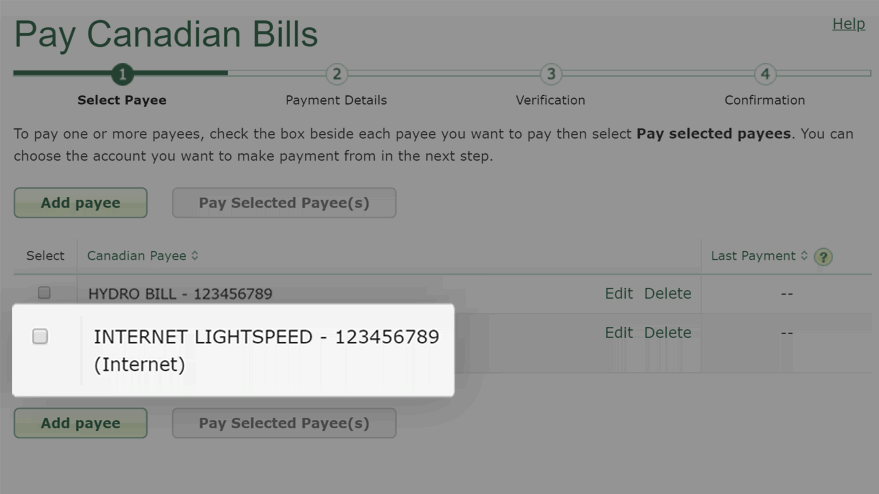Check the HYDRO BILL payee checkbox
Viewport: 879px width, 494px height.
[x=44, y=293]
